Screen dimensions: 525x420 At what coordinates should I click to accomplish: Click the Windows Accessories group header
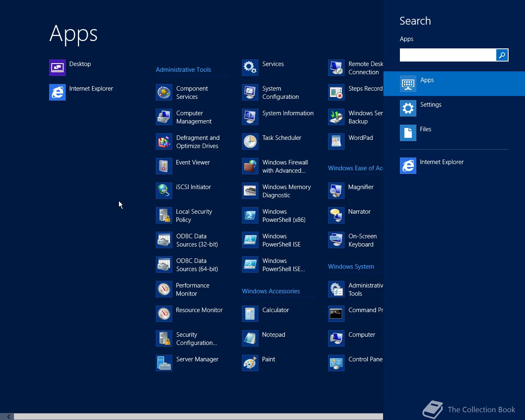(271, 291)
